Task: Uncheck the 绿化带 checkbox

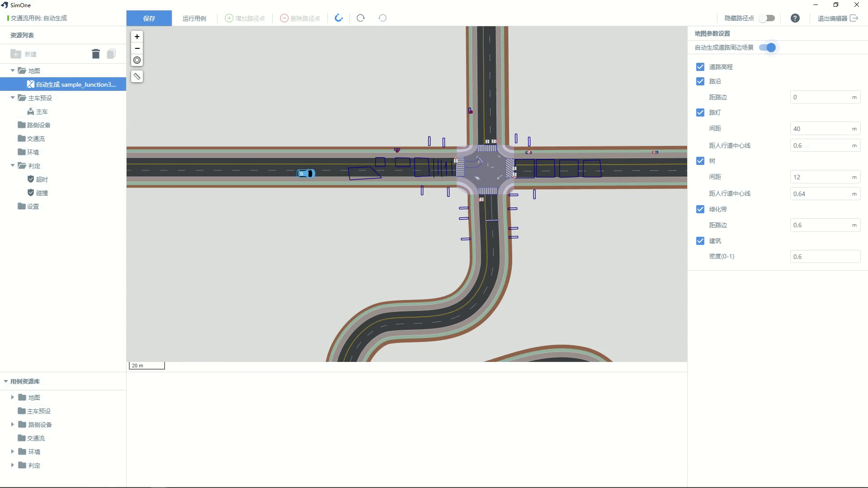Action: pos(700,209)
